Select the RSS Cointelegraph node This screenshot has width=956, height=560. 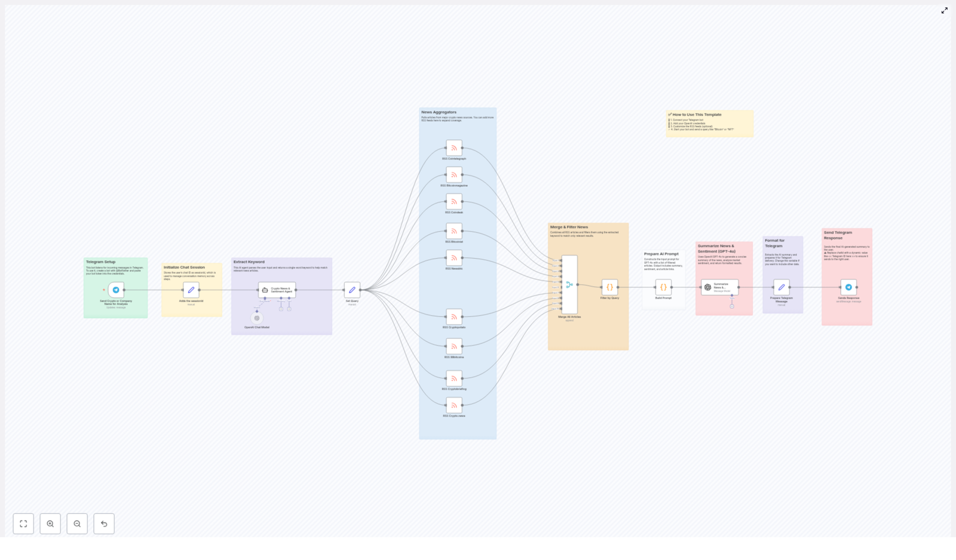pos(454,148)
